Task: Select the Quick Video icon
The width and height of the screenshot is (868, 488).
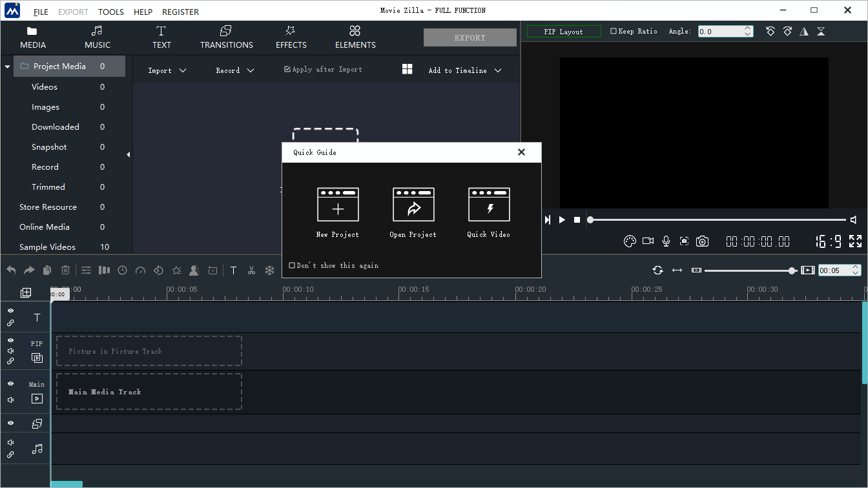Action: pos(489,205)
